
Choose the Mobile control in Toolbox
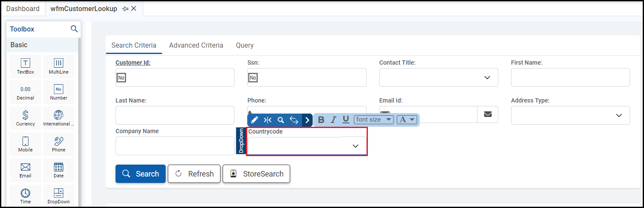pyautogui.click(x=25, y=144)
